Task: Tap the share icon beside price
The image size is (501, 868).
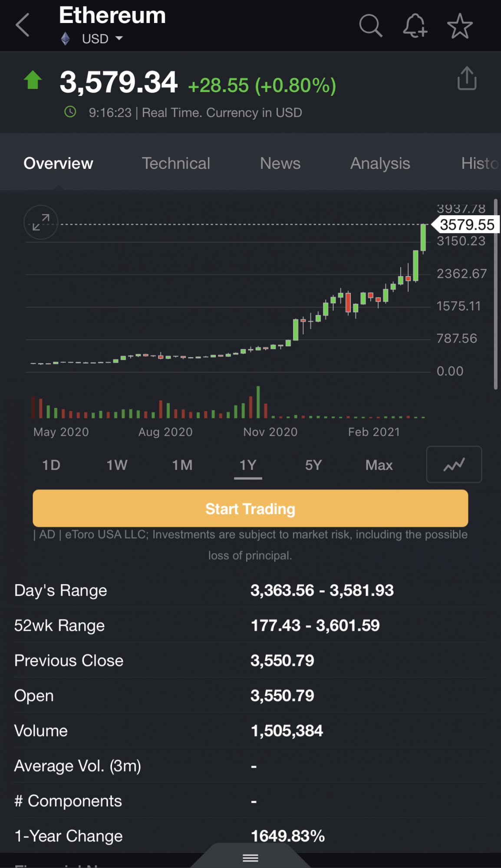Action: click(467, 79)
